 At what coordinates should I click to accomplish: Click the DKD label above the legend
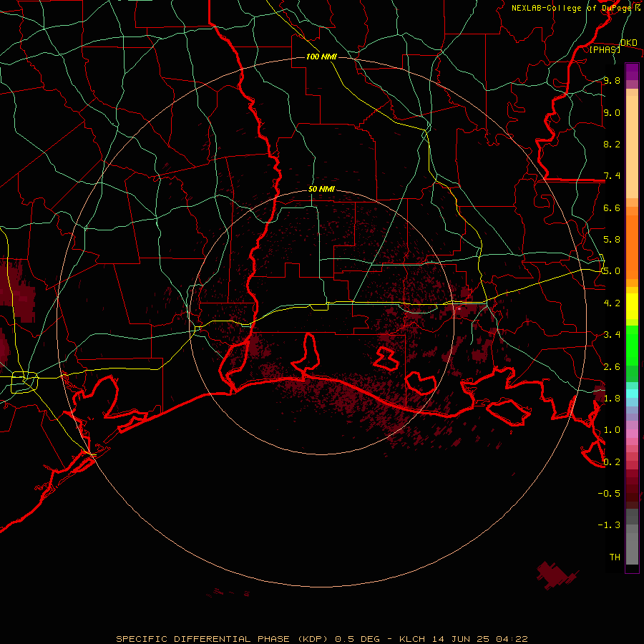click(x=629, y=43)
